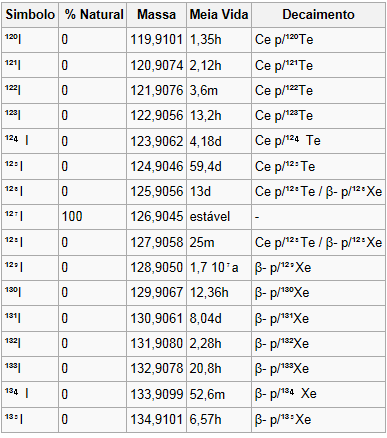Click the half-life 13,2h

click(x=206, y=116)
